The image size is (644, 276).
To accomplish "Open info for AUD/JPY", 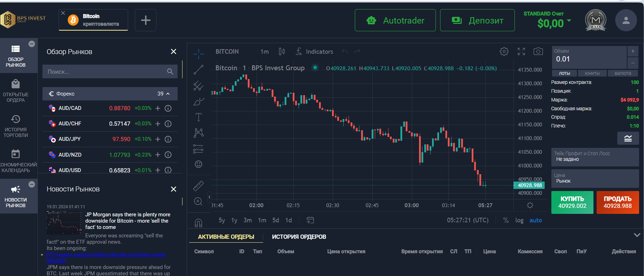I will click(x=168, y=139).
